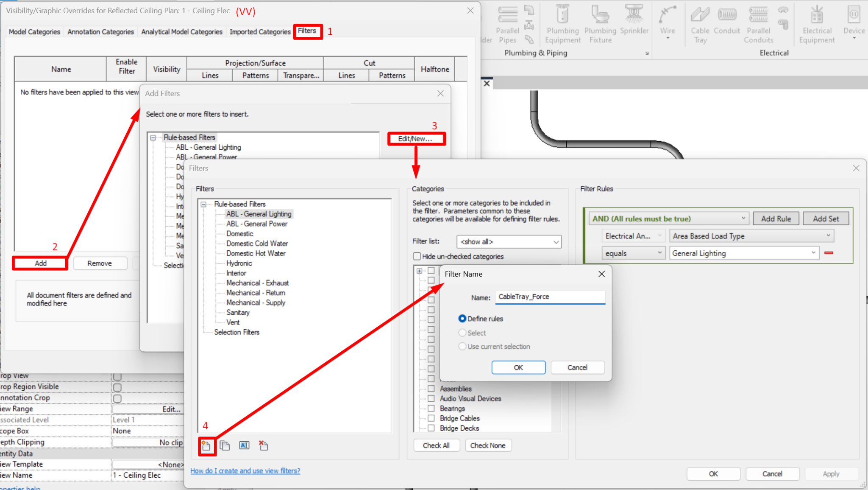Open the view filters help link
868x490 pixels.
point(245,471)
